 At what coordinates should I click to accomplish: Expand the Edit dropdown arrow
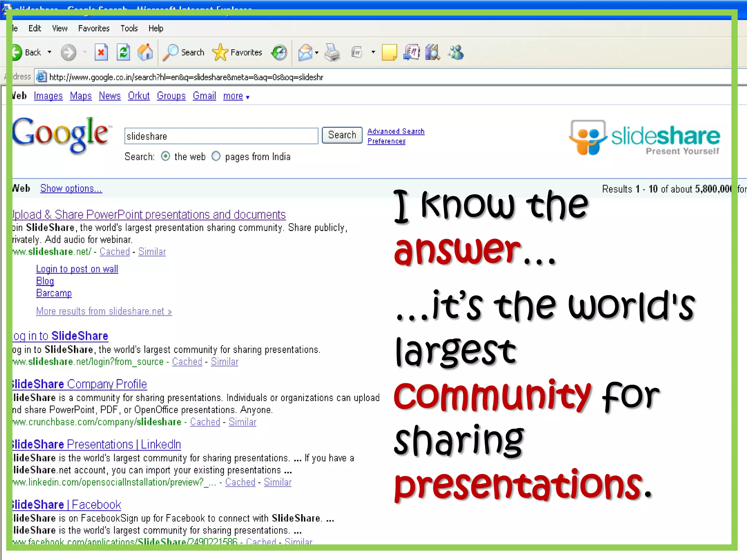(x=373, y=52)
